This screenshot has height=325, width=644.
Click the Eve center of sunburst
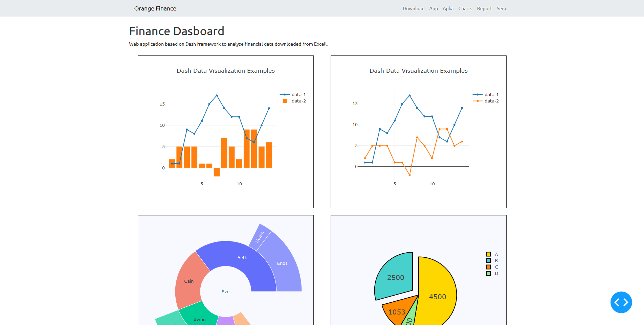tap(225, 292)
